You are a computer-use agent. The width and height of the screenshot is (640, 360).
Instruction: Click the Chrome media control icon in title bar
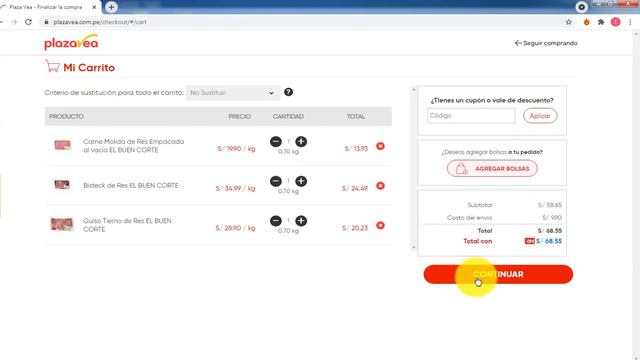582,7
